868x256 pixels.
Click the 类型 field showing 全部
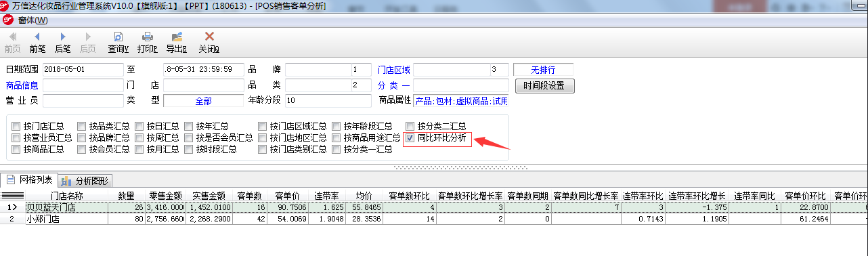click(203, 100)
